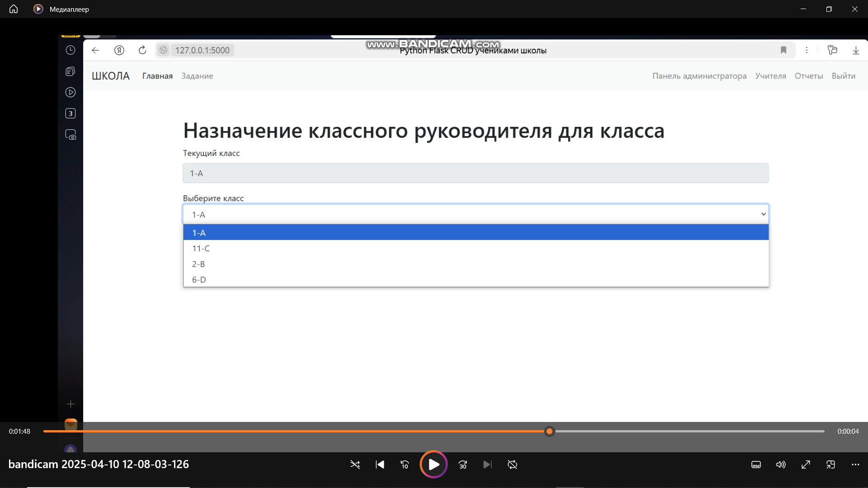Toggle shuffle playback icon
868x488 pixels.
[x=355, y=465]
